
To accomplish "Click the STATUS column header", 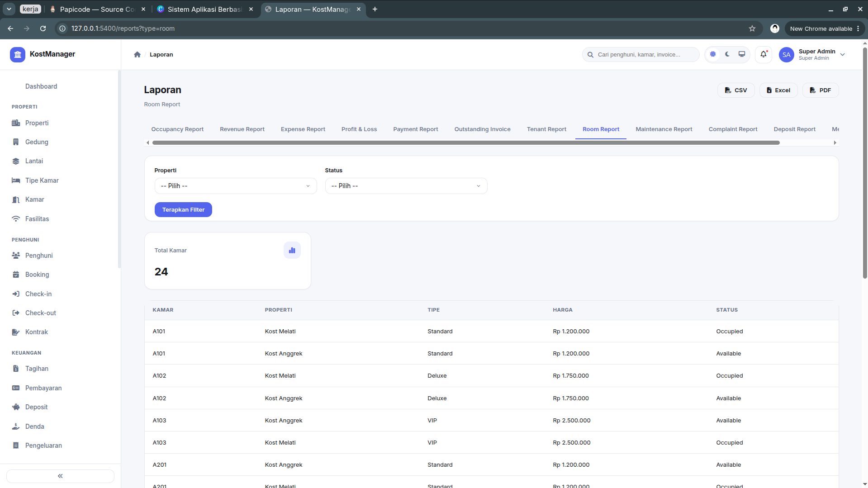I will [x=727, y=310].
